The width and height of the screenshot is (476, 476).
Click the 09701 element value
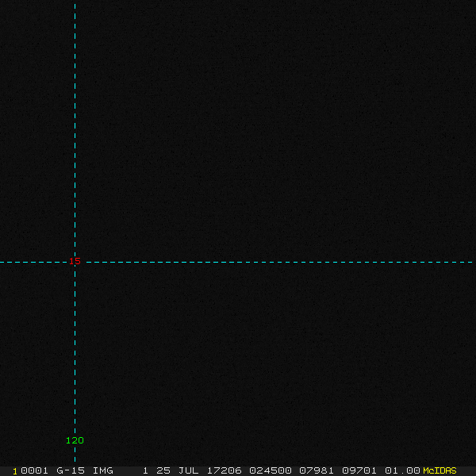pyautogui.click(x=359, y=470)
